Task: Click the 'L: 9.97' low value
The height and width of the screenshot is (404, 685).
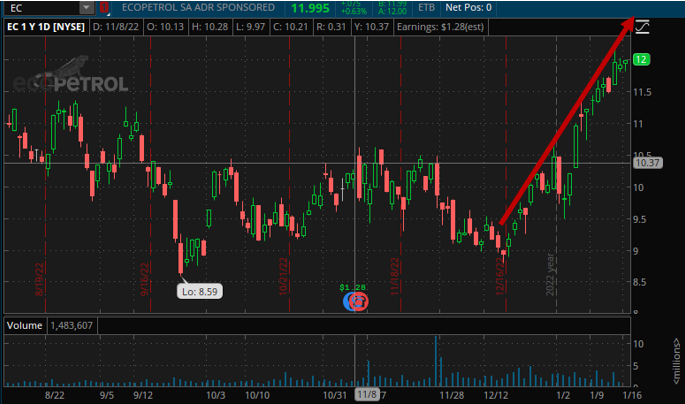Action: [250, 27]
